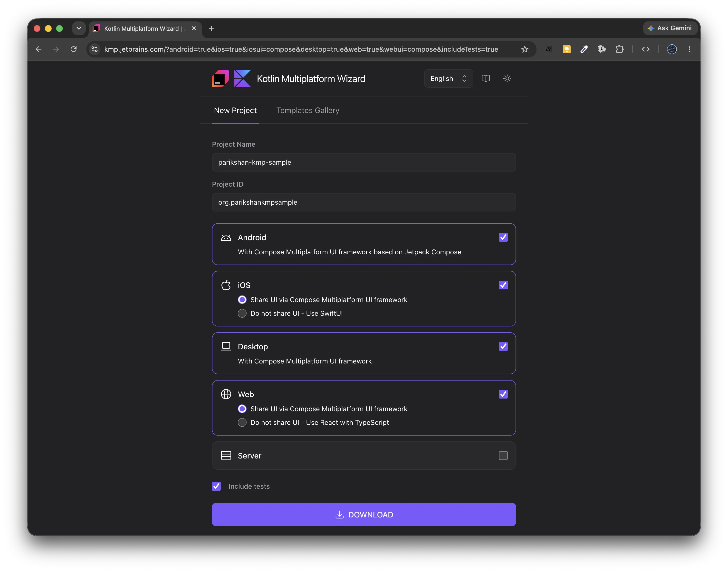Viewport: 728px width, 572px height.
Task: Click the JetBrains logo icon
Action: coord(220,78)
